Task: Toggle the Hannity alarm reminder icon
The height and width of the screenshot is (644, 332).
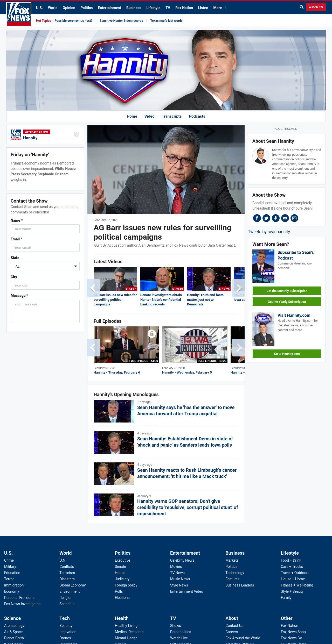Action: (x=77, y=134)
